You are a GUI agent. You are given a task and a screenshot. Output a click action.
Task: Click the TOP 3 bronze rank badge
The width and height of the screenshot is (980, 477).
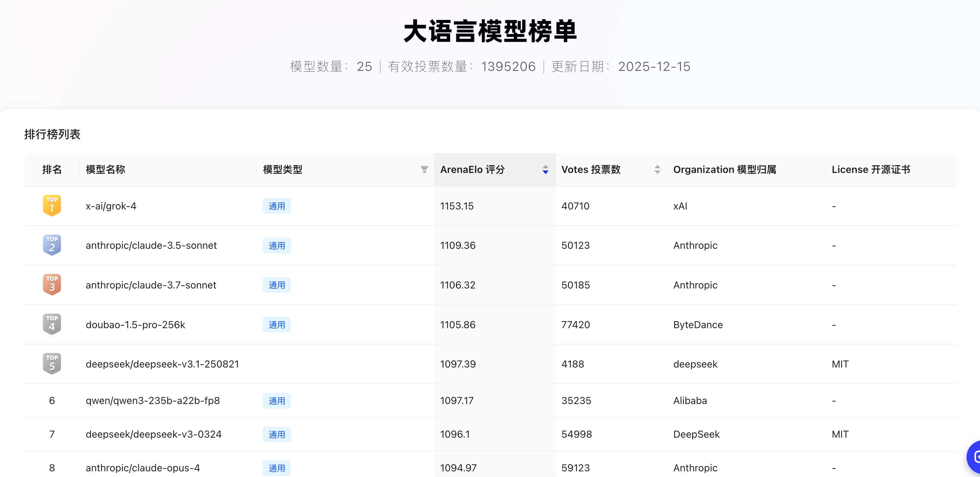point(52,285)
